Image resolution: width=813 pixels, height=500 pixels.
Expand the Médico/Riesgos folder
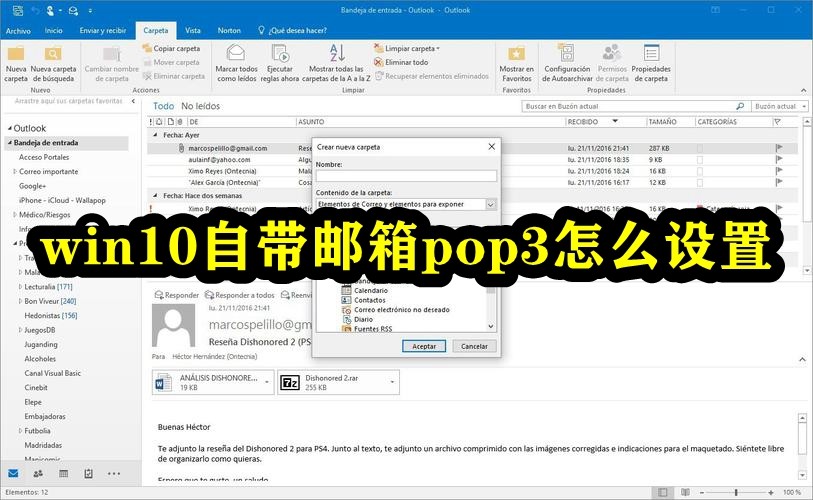(x=15, y=214)
